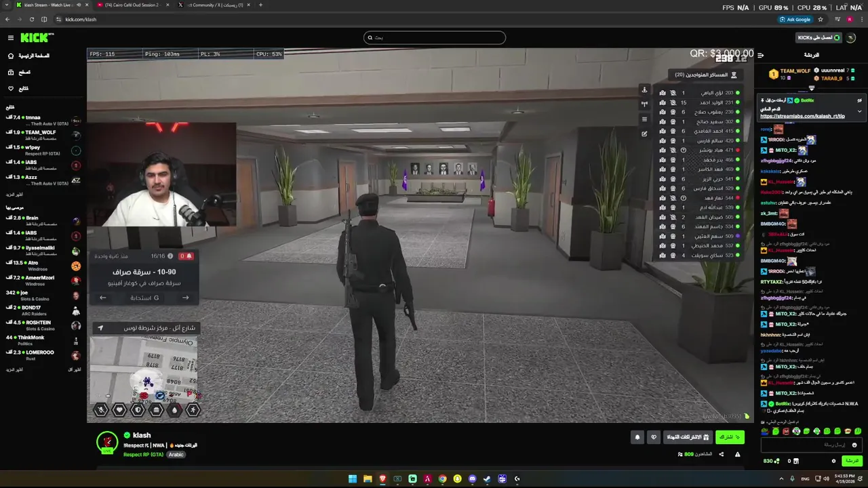Open the tab search dropdown arrow
This screenshot has height=488, width=868.
(5, 5)
